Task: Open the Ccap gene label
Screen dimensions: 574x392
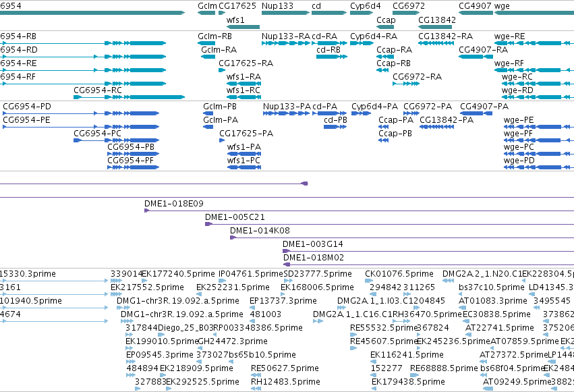Action: [x=386, y=20]
